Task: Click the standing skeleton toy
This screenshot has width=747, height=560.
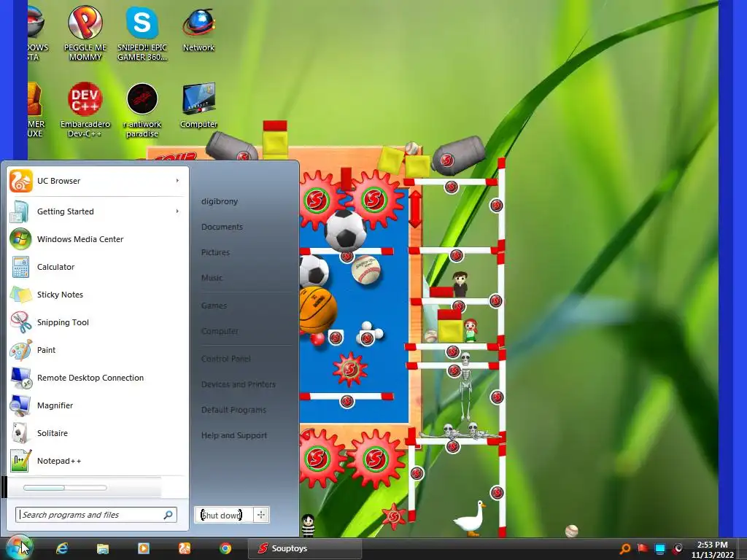Action: tap(465, 386)
